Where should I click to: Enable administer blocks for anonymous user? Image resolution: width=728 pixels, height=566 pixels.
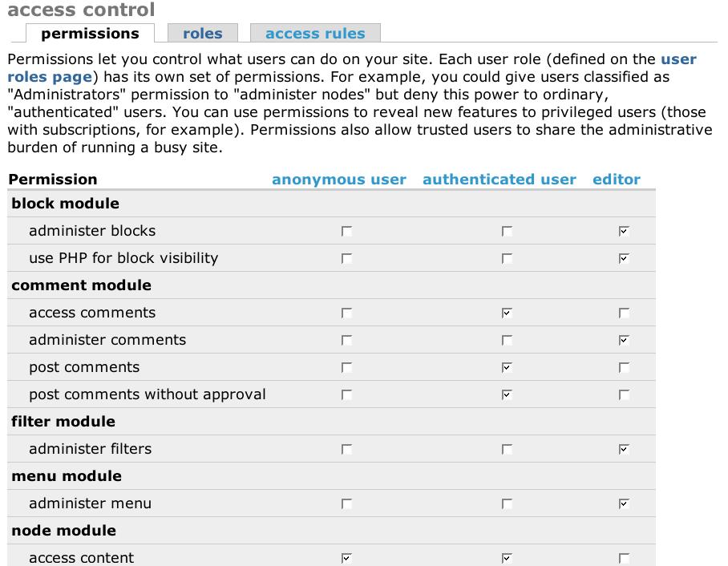coord(346,232)
